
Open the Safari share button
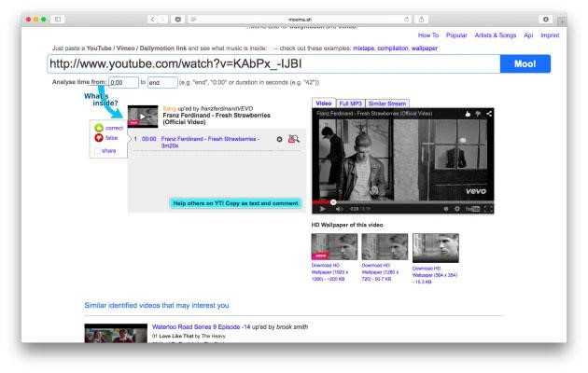pos(422,19)
